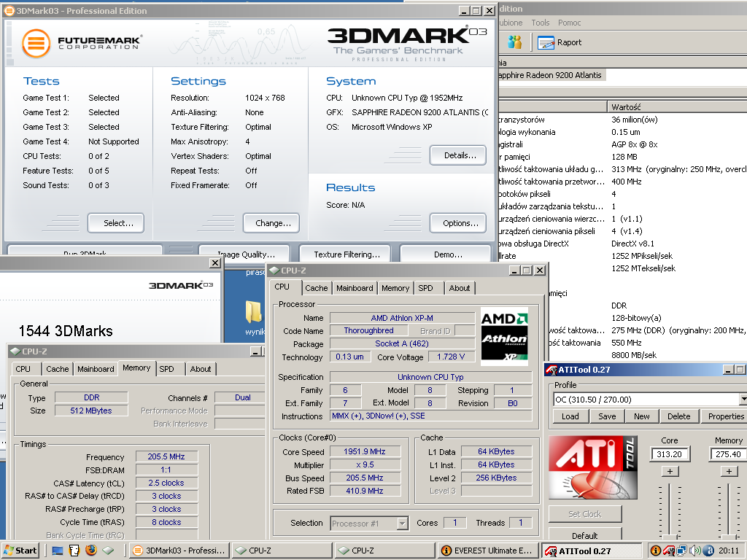Image resolution: width=747 pixels, height=560 pixels.
Task: Open the Tools menu in EVEREST
Action: tap(541, 23)
